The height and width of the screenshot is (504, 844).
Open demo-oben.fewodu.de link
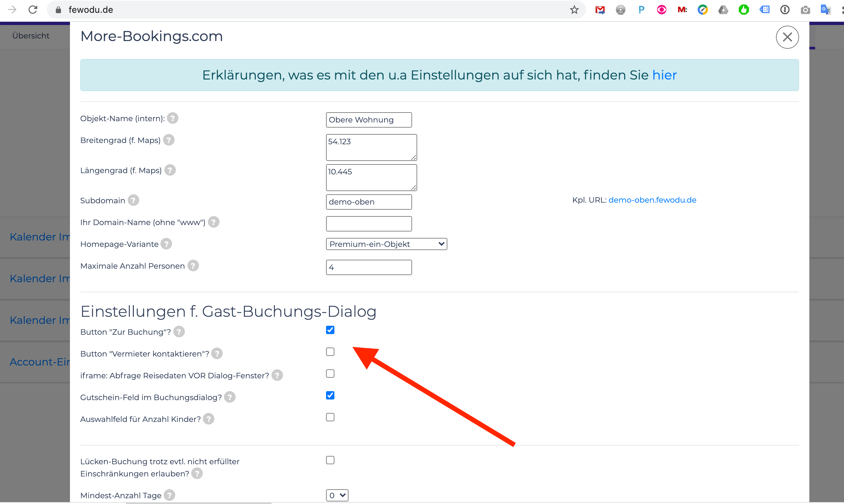pos(652,200)
